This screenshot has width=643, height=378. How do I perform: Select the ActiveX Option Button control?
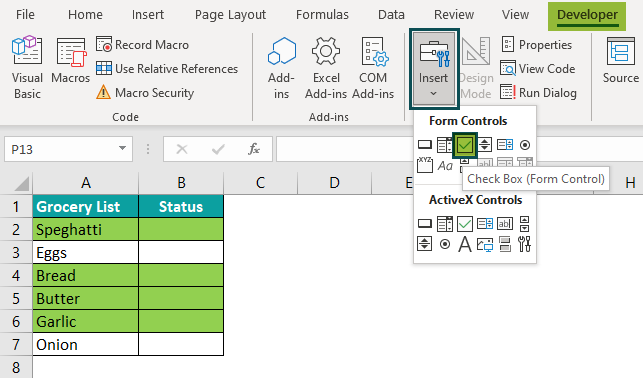tap(445, 244)
